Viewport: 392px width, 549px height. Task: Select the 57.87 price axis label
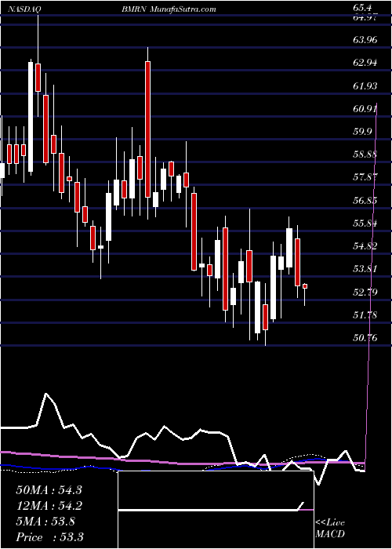click(x=365, y=177)
